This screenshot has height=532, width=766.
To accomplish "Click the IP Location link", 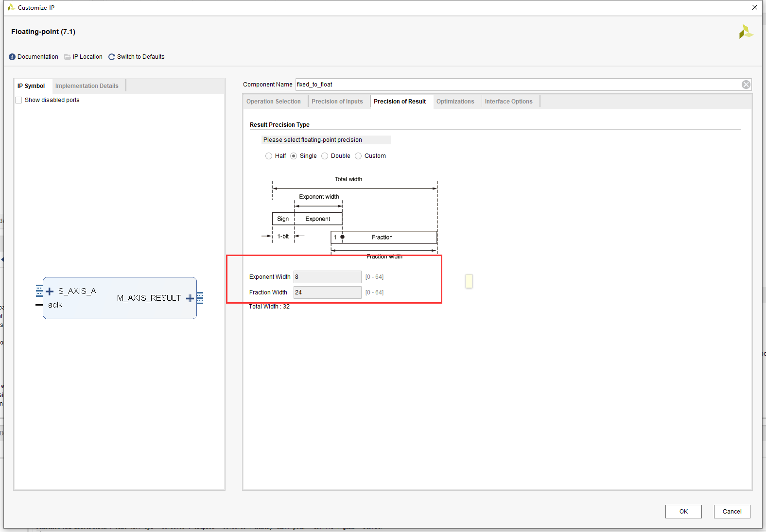I will pos(87,57).
